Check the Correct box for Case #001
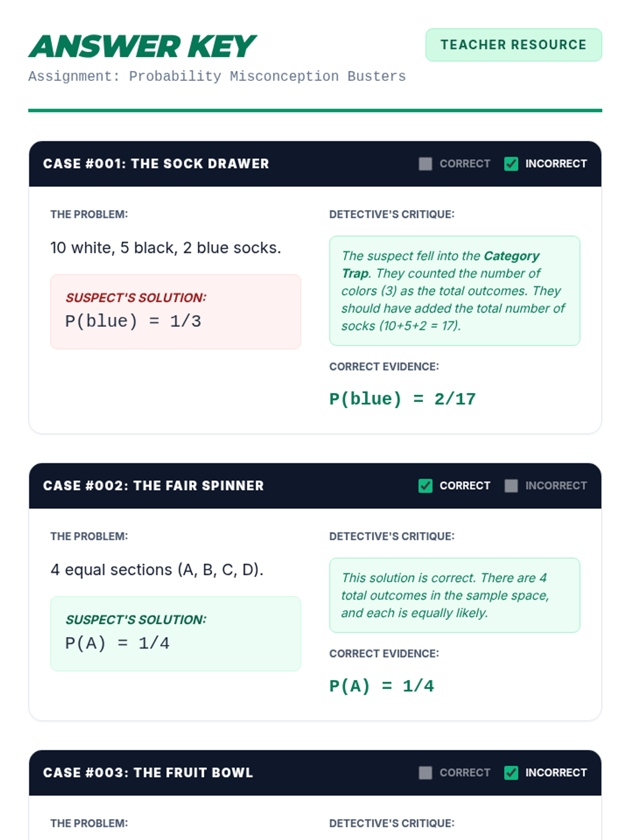Viewport: 630px width, 840px height. tap(425, 164)
